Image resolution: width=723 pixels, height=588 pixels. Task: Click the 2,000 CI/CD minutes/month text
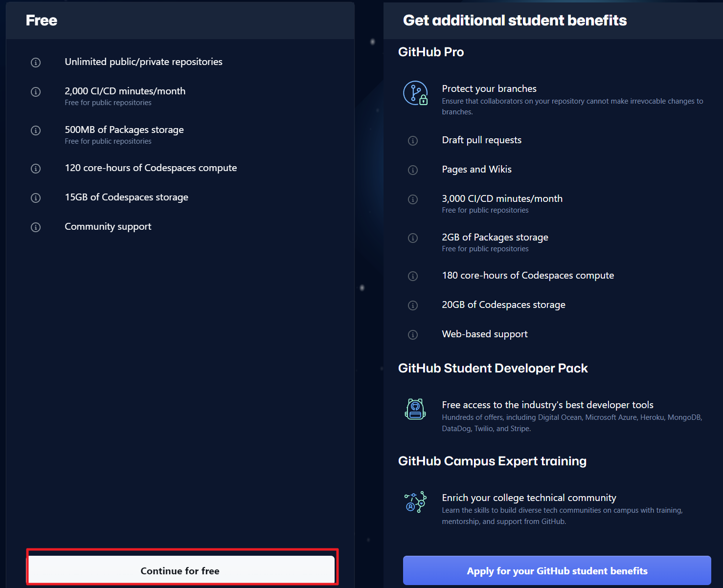125,91
